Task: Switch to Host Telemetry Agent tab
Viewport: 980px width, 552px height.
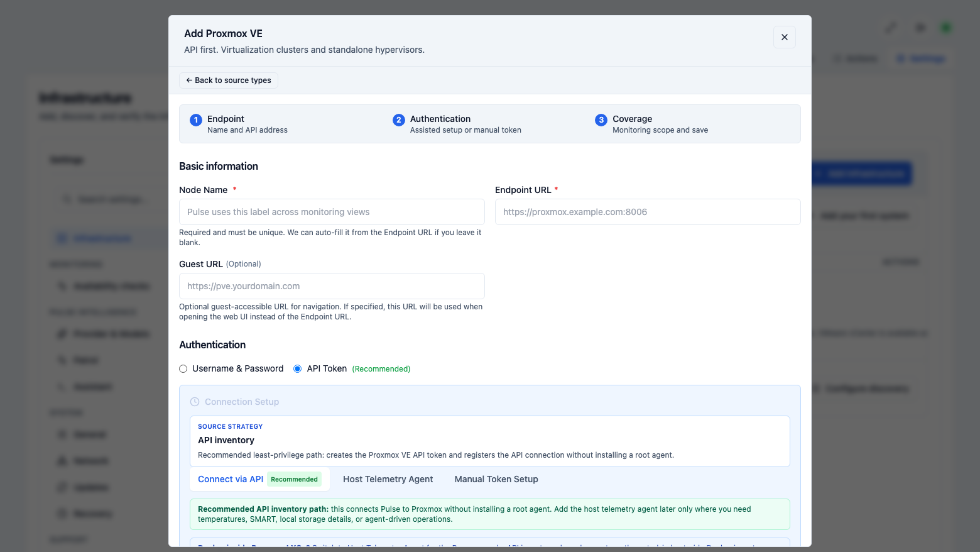Action: (x=388, y=479)
